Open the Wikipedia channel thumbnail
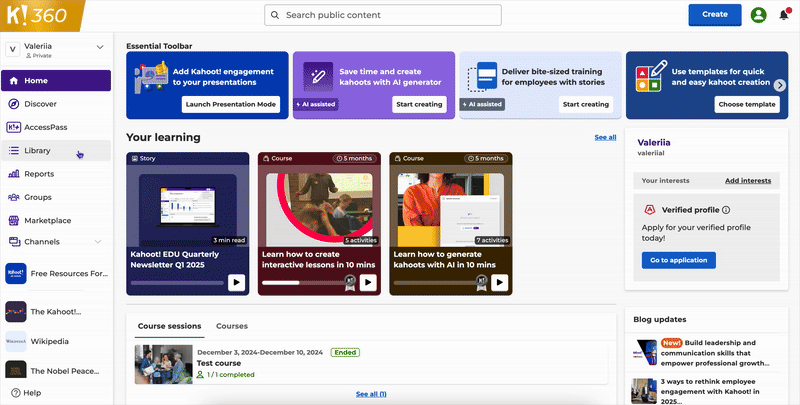Screen dimensions: 800x405 coord(16,340)
